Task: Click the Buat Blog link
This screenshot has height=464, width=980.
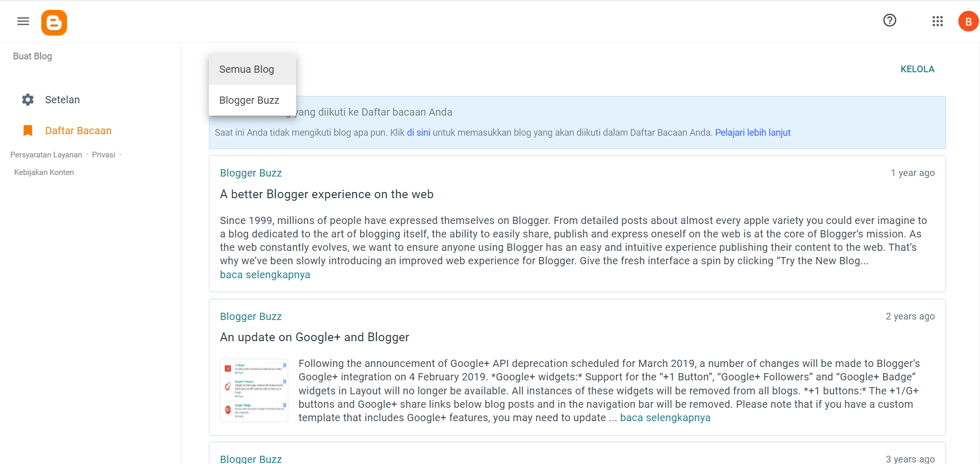Action: coord(32,56)
